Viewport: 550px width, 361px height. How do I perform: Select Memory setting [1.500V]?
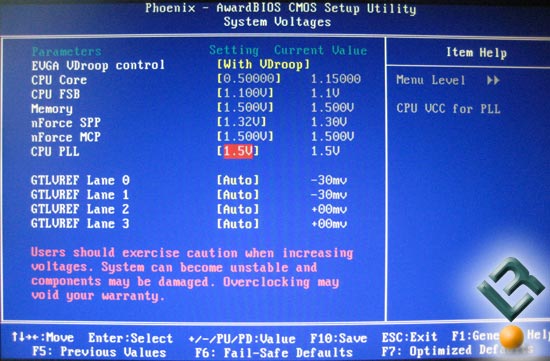pos(245,107)
